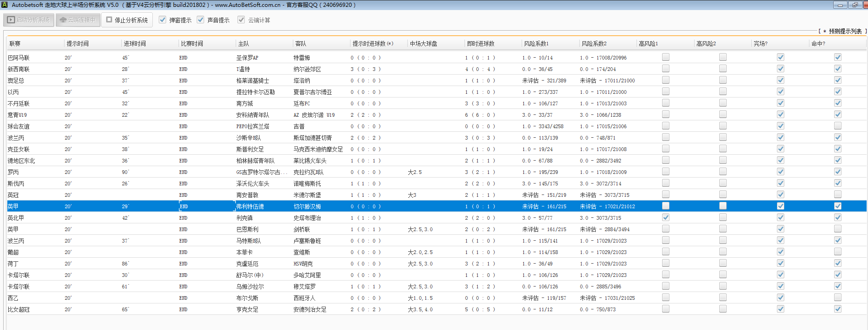Click the 预测提示列表 label
The height and width of the screenshot is (330, 868).
coord(845,31)
